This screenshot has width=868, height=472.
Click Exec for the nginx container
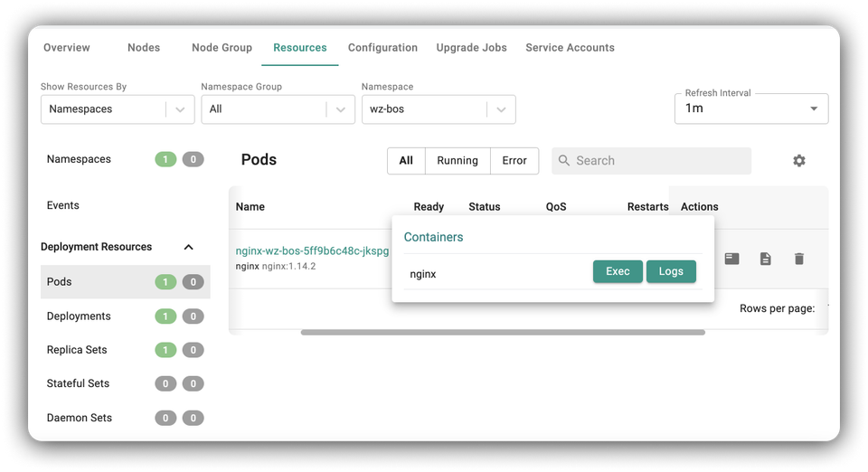coord(618,271)
